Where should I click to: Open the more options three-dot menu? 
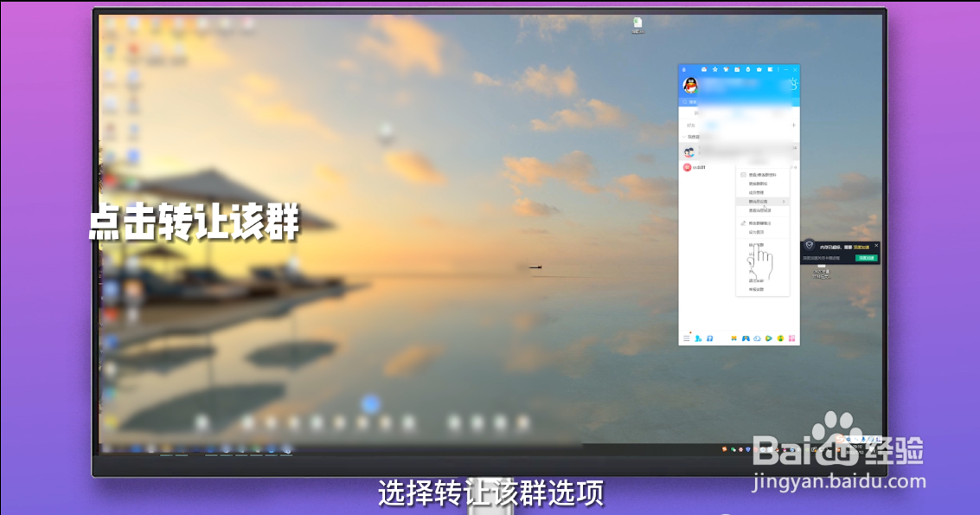pyautogui.click(x=778, y=70)
